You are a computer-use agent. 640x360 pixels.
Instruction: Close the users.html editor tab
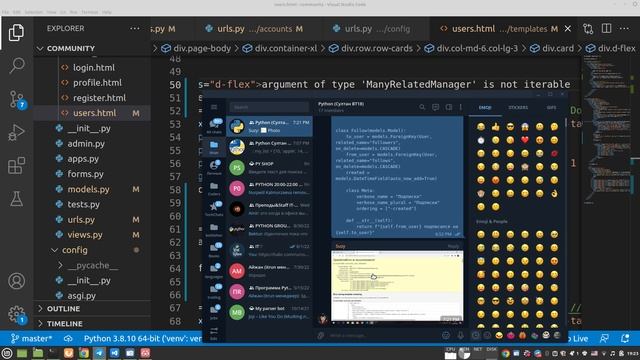[568, 29]
